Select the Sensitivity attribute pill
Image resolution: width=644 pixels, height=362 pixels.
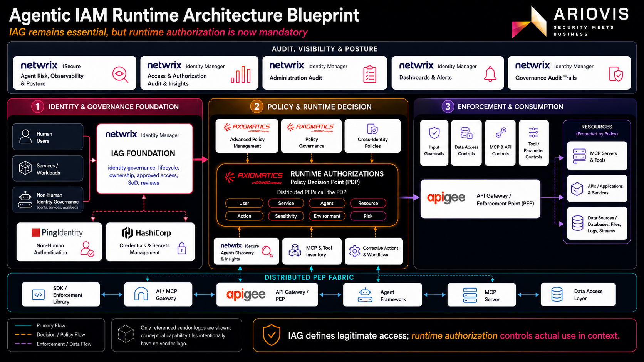[286, 216]
